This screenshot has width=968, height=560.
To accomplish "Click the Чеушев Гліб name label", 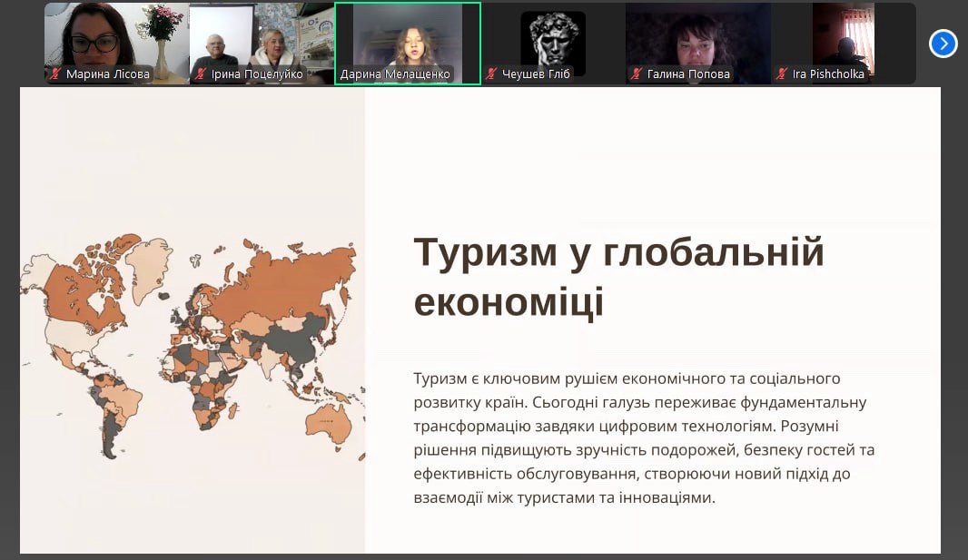I will tap(536, 74).
